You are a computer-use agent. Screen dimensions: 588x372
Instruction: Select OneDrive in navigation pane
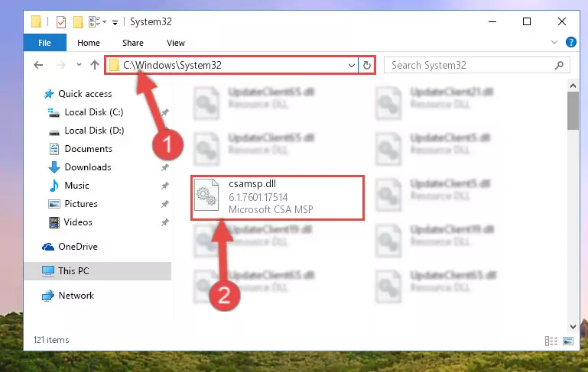pos(78,247)
